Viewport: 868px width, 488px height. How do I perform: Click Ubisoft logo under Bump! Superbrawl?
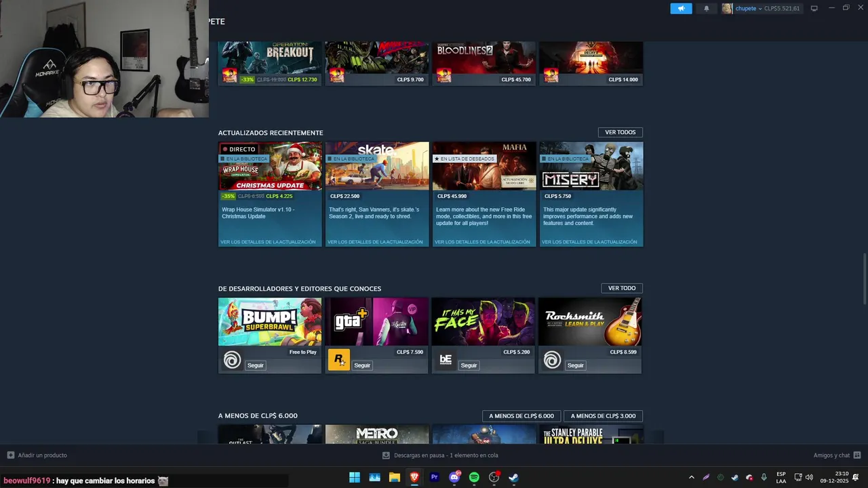[x=232, y=360]
